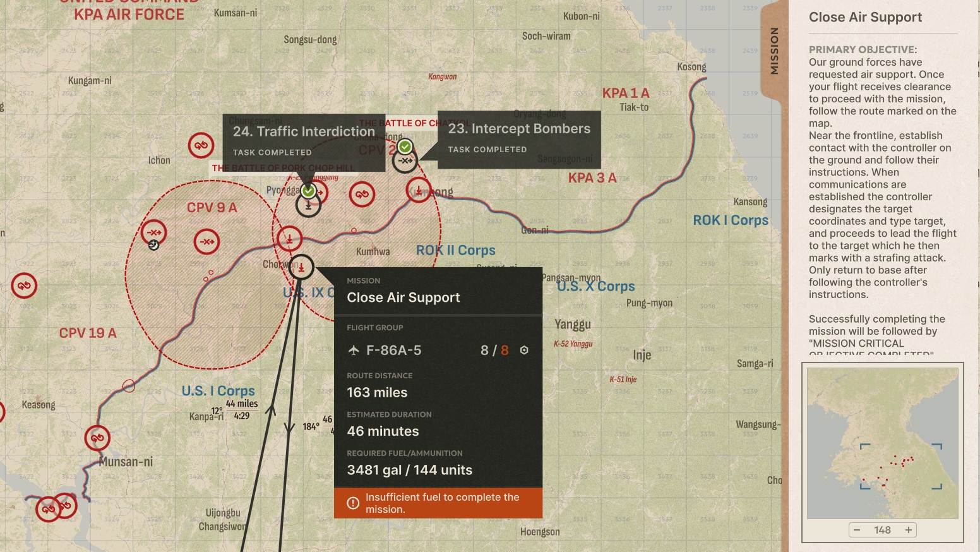
Task: Click the aircraft icon beside F-86A-5
Action: 354,350
